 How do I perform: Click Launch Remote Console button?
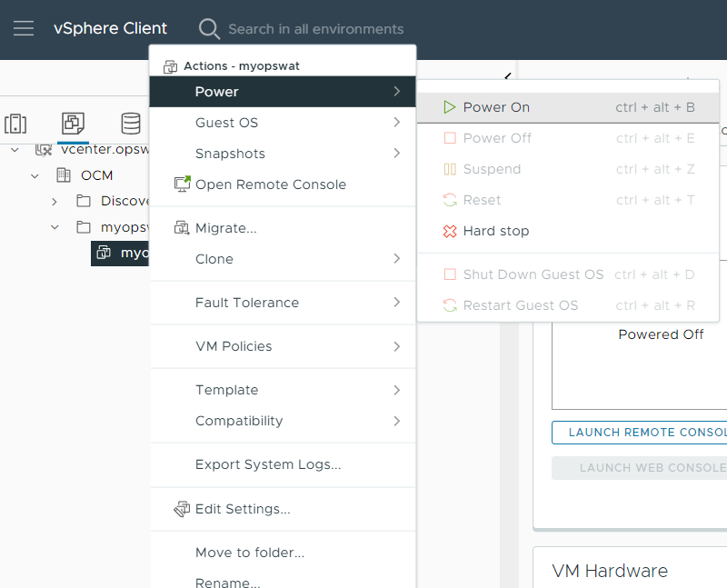coord(640,433)
